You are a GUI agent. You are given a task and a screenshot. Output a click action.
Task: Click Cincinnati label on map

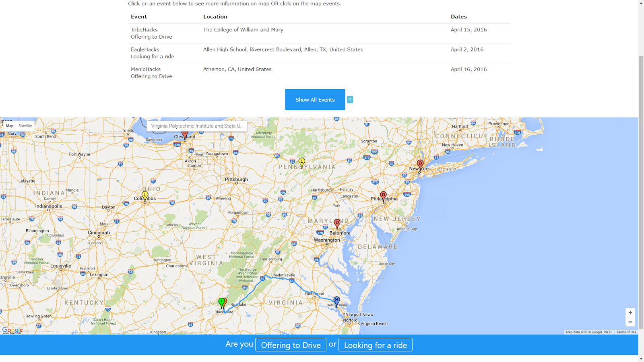click(x=99, y=232)
